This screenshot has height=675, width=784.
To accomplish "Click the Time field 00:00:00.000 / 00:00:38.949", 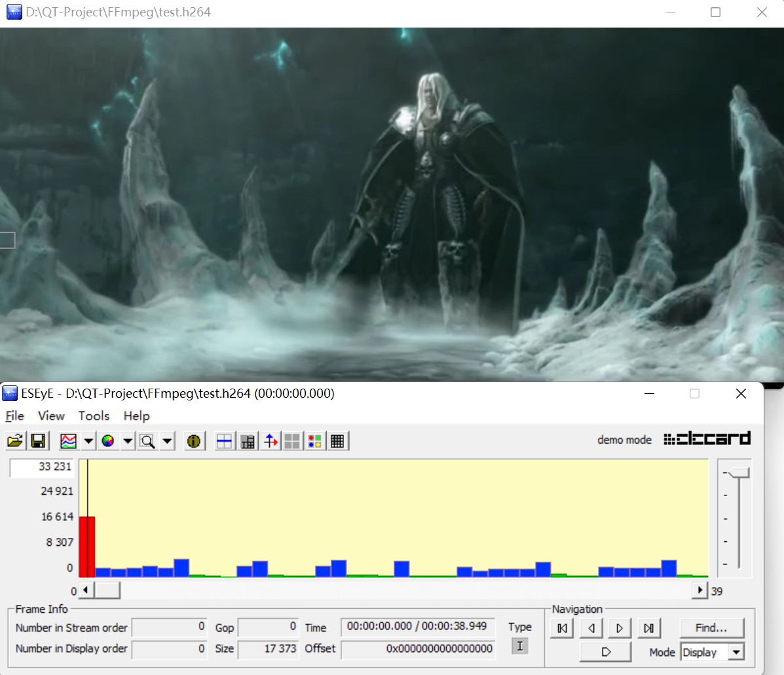I will [417, 627].
